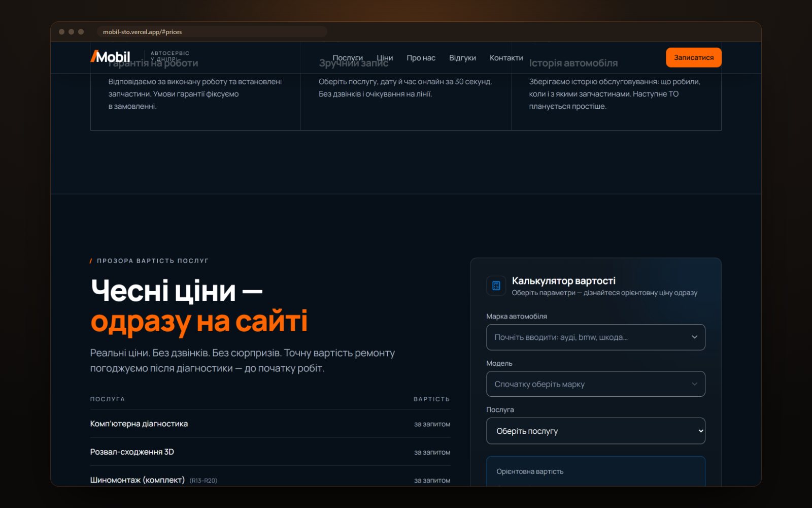Click the red window dot in browser frame
The width and height of the screenshot is (812, 508).
(x=61, y=31)
